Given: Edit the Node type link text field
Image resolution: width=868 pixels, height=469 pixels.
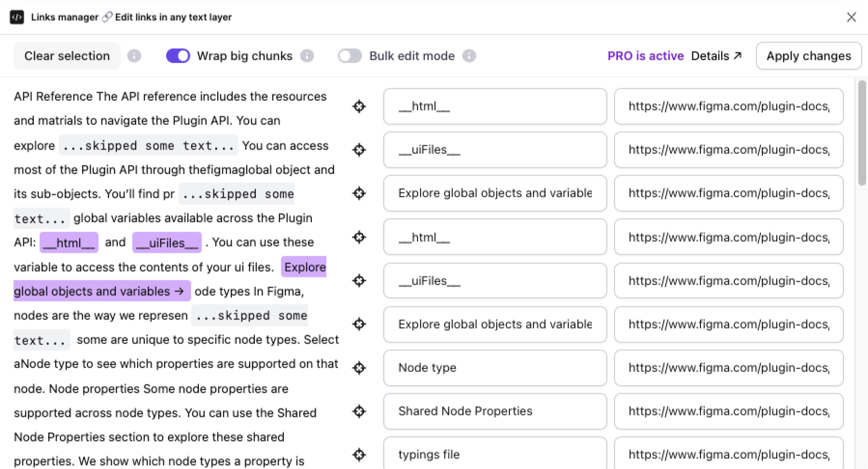Looking at the screenshot, I should (x=494, y=368).
